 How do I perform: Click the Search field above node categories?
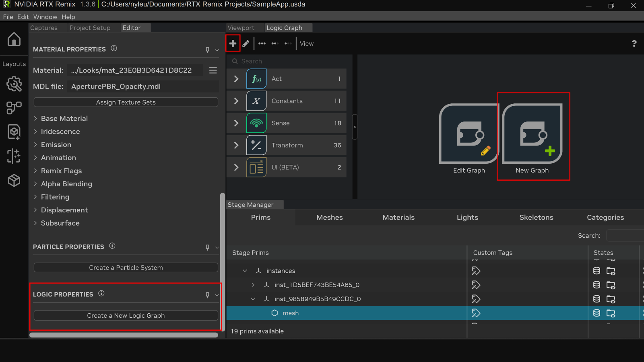282,61
